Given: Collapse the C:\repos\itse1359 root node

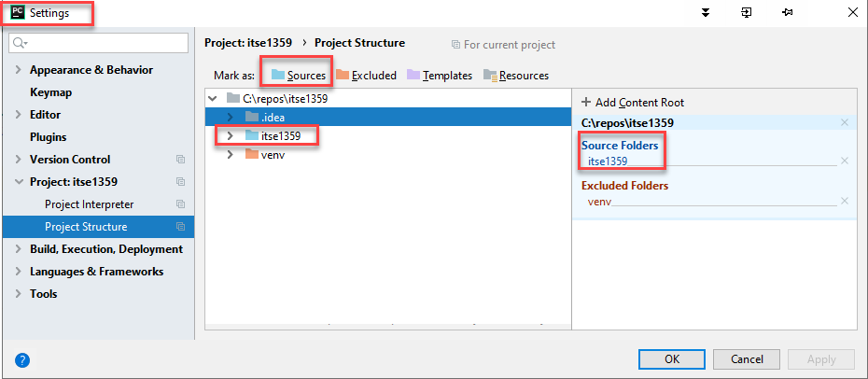Looking at the screenshot, I should (213, 98).
